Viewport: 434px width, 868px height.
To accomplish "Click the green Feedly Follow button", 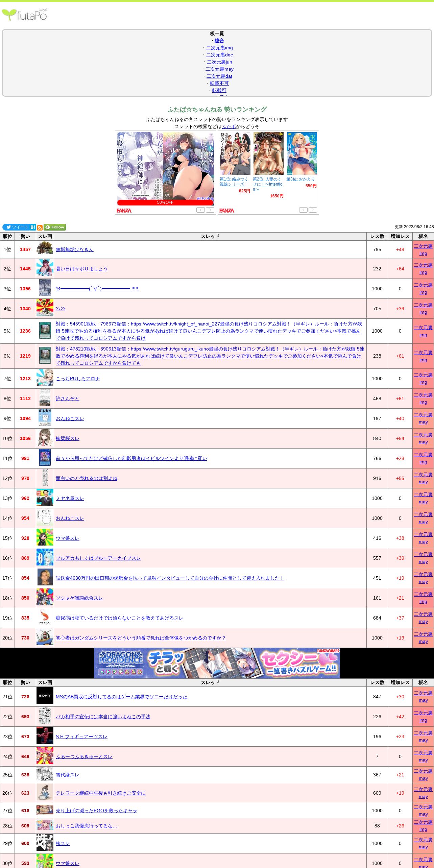I will (55, 227).
